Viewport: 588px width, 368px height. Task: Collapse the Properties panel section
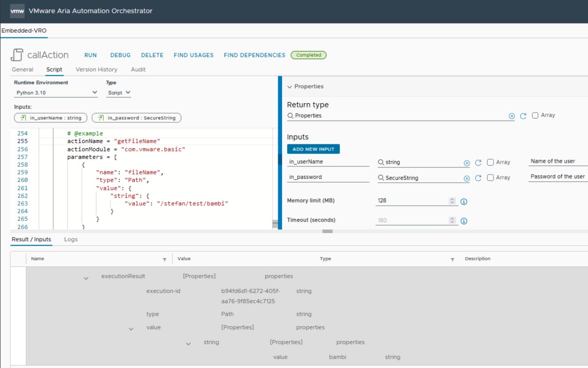290,87
